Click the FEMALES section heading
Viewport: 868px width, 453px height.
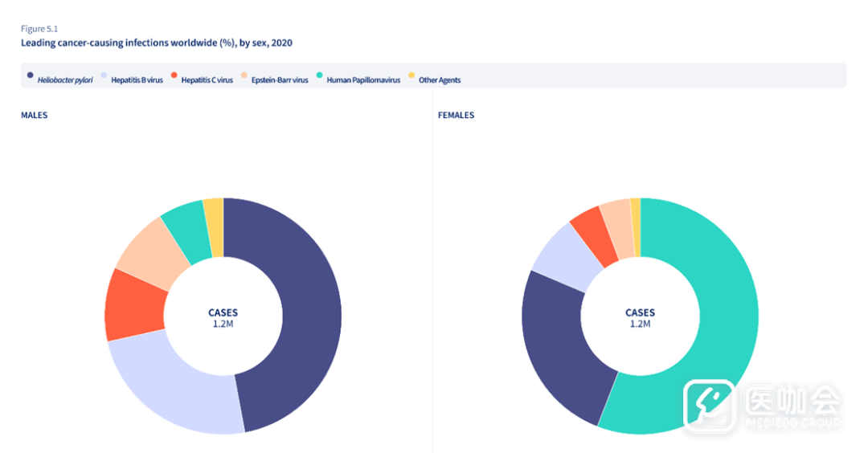pyautogui.click(x=457, y=115)
